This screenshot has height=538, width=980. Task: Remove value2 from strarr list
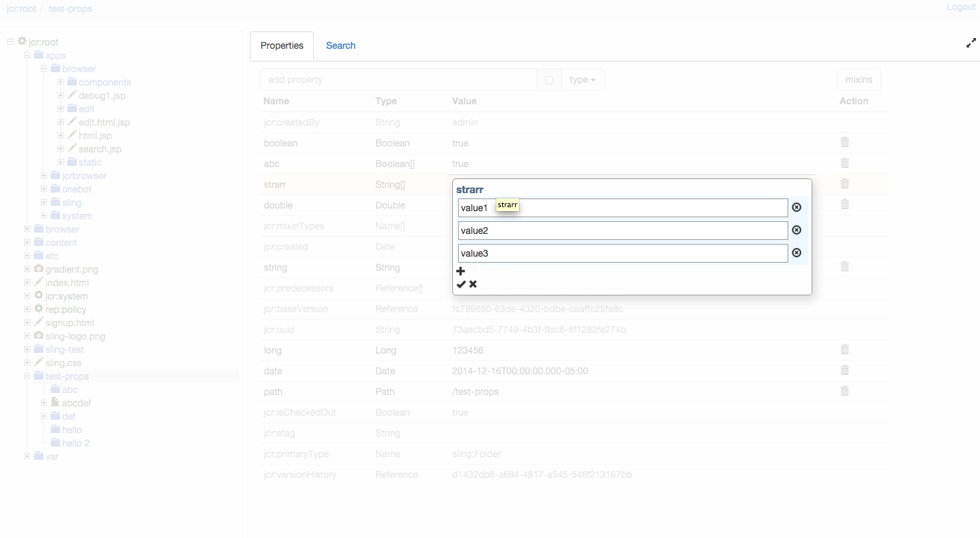796,230
